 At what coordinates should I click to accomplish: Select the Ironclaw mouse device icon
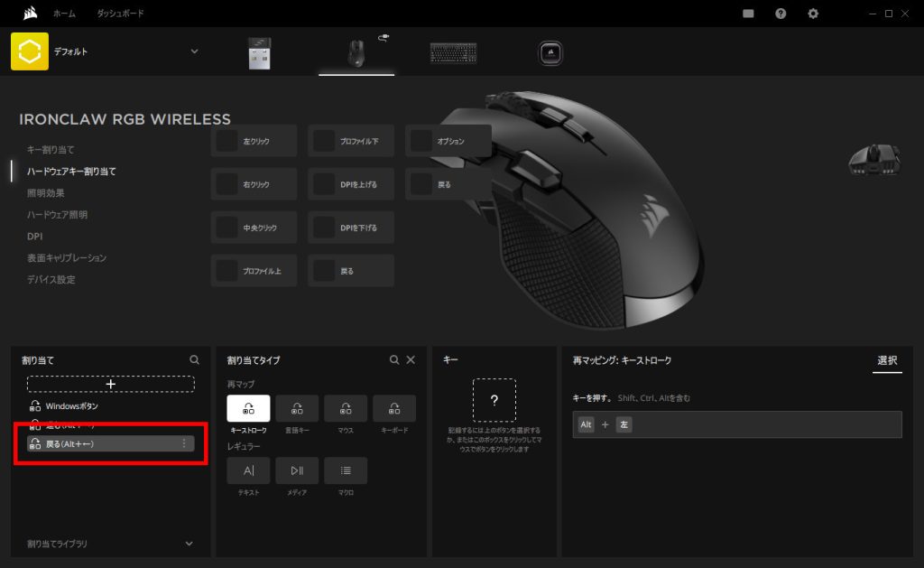(x=356, y=53)
